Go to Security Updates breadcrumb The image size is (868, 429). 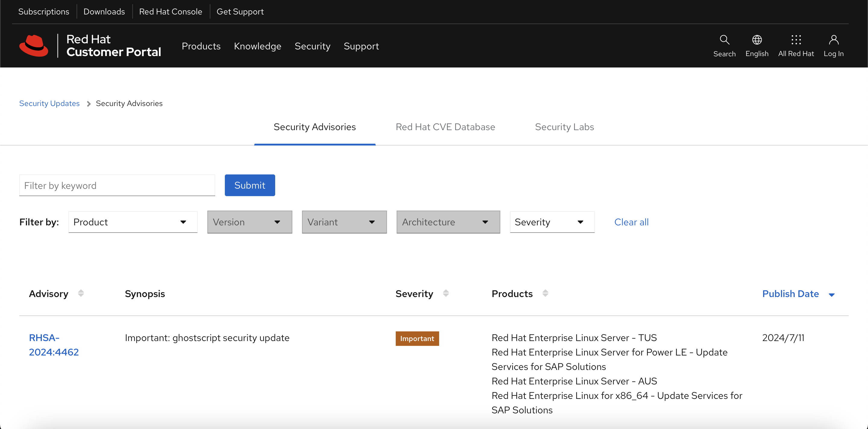click(x=49, y=103)
